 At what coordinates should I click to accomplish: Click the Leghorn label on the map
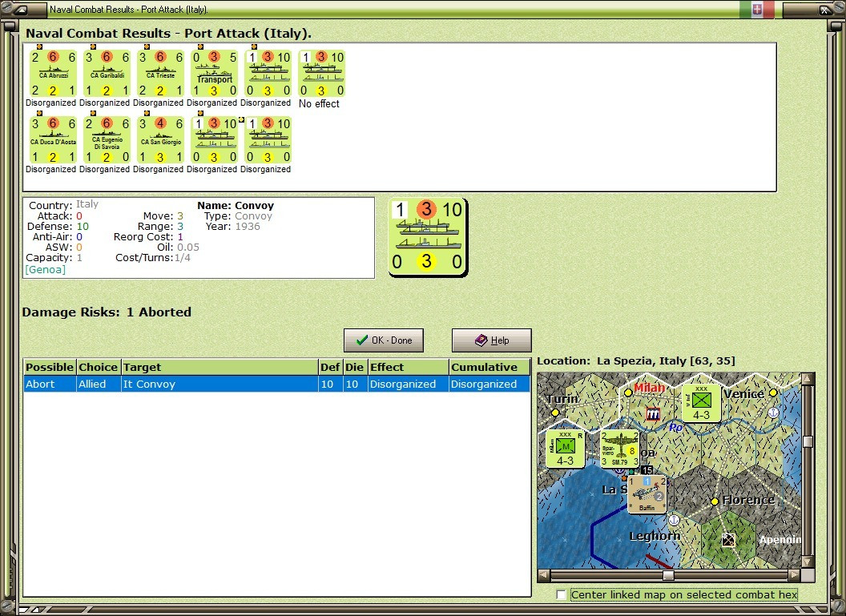[655, 536]
